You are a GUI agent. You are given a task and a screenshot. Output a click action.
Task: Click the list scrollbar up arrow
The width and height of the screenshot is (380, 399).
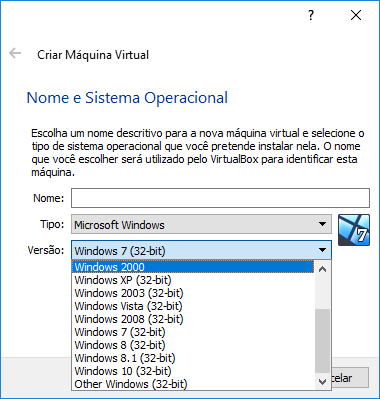click(322, 269)
